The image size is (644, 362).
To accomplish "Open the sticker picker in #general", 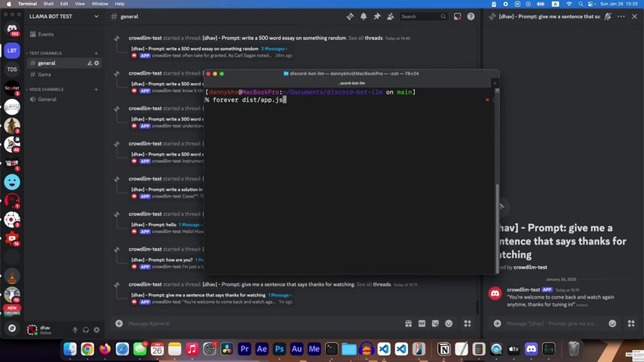I will 435,324.
